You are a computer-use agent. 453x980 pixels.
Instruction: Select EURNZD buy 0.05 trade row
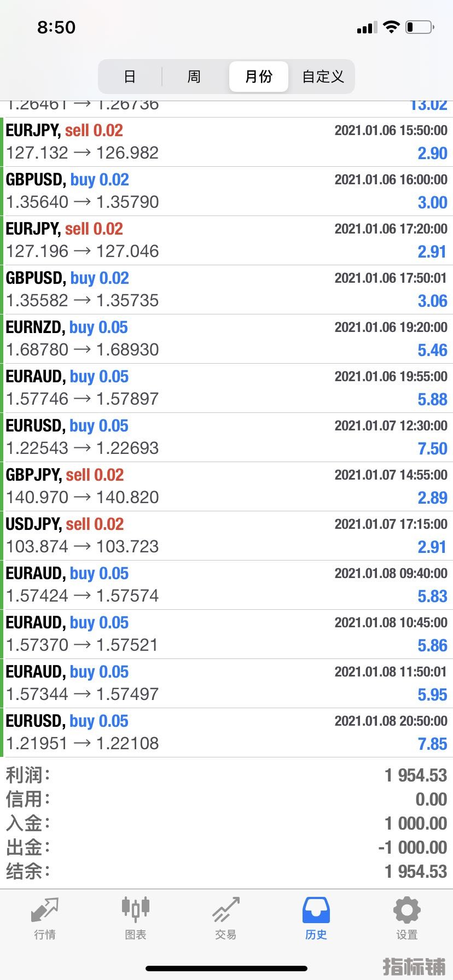point(226,339)
